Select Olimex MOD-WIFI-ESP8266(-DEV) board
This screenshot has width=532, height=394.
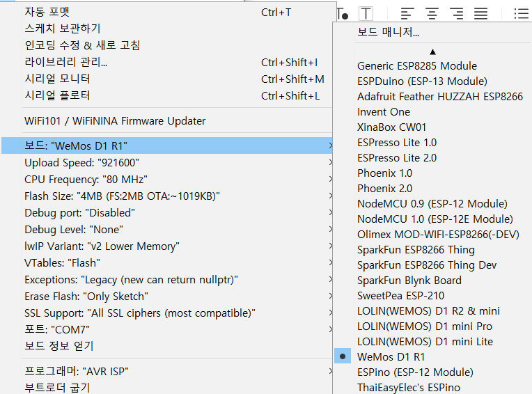coord(432,235)
